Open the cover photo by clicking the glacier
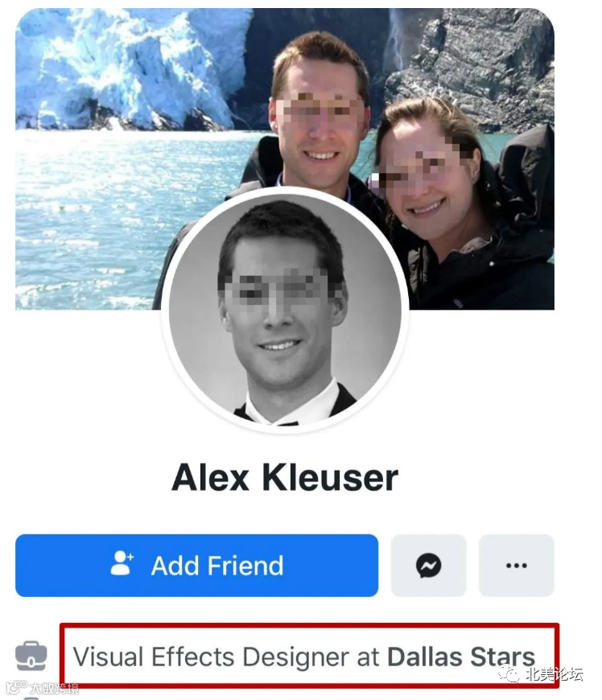Image resolution: width=602 pixels, height=700 pixels. [130, 67]
